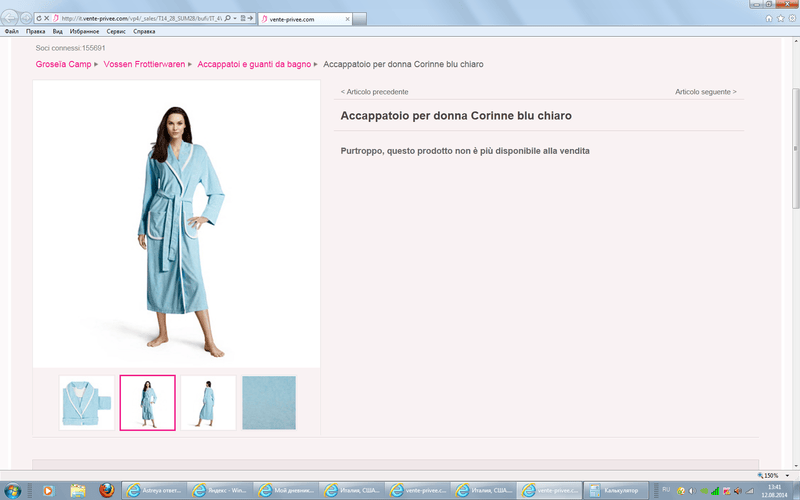Image resolution: width=800 pixels, height=500 pixels.
Task: Open the Избранное menu
Action: (x=84, y=32)
